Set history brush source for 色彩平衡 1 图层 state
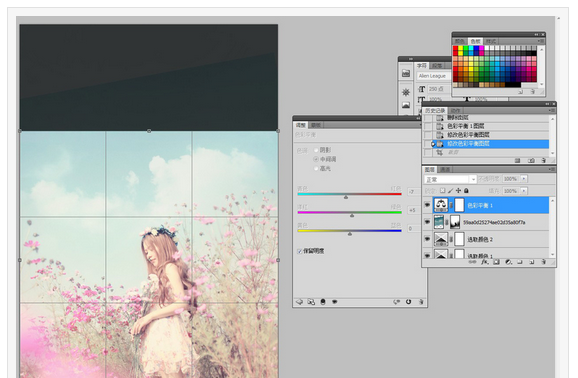Screen dimensions: 578x378 [428, 126]
